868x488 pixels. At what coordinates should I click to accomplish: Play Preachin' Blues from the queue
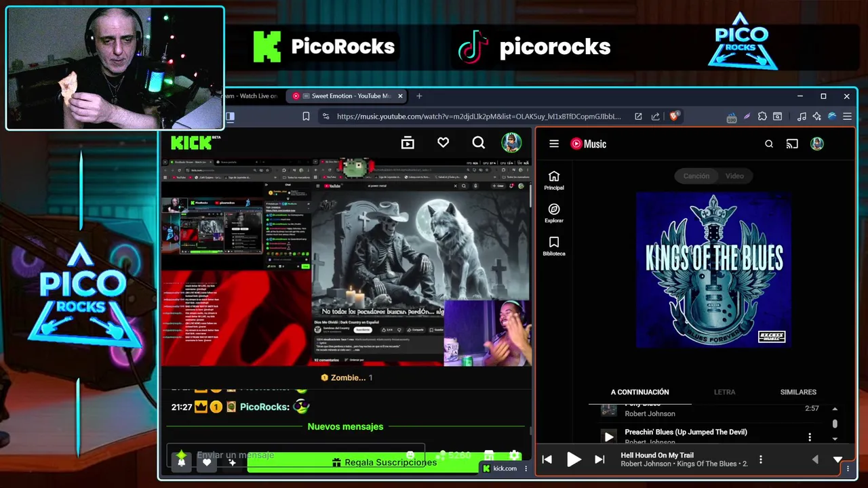coord(609,437)
